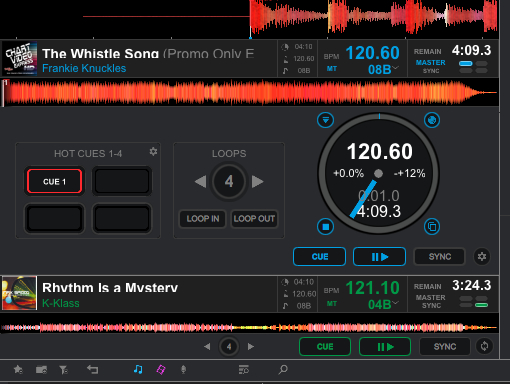The width and height of the screenshot is (510, 384).
Task: Enable SYNC on Deck B
Action: tap(445, 347)
